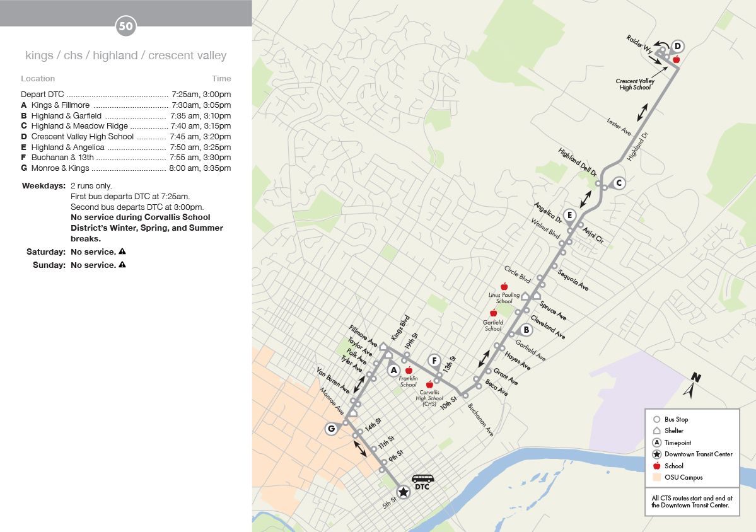Click the OSU Campus color swatch in legend
The image size is (756, 532).
tap(656, 477)
